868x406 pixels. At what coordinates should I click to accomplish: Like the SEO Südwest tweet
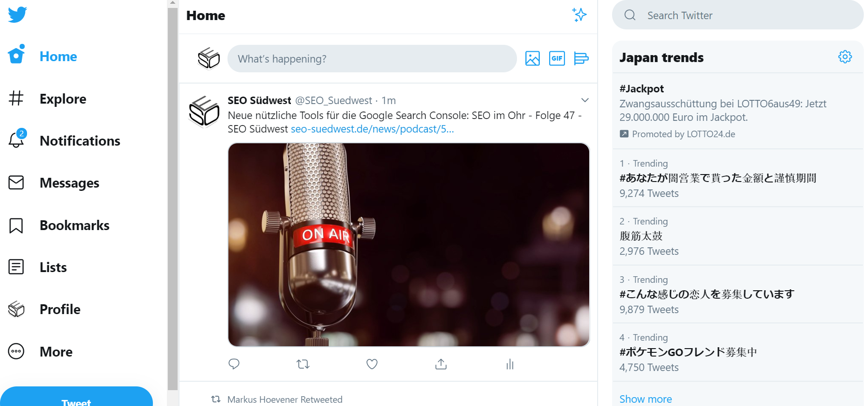click(372, 364)
